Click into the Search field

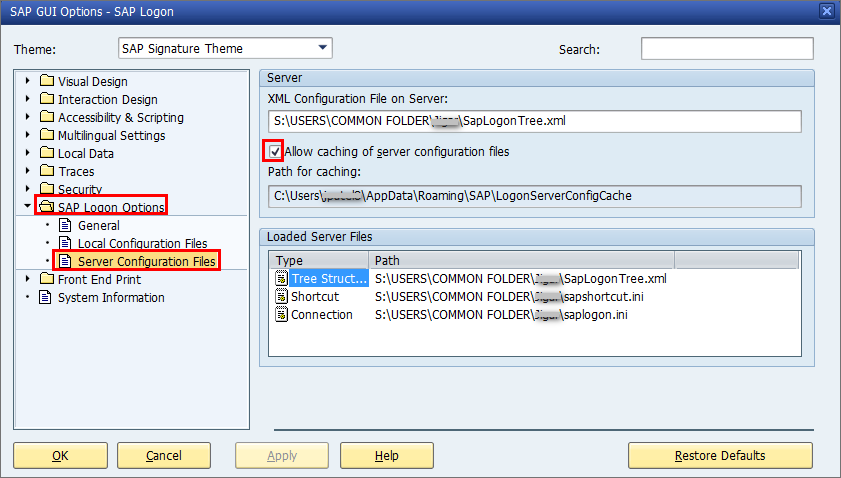(727, 48)
